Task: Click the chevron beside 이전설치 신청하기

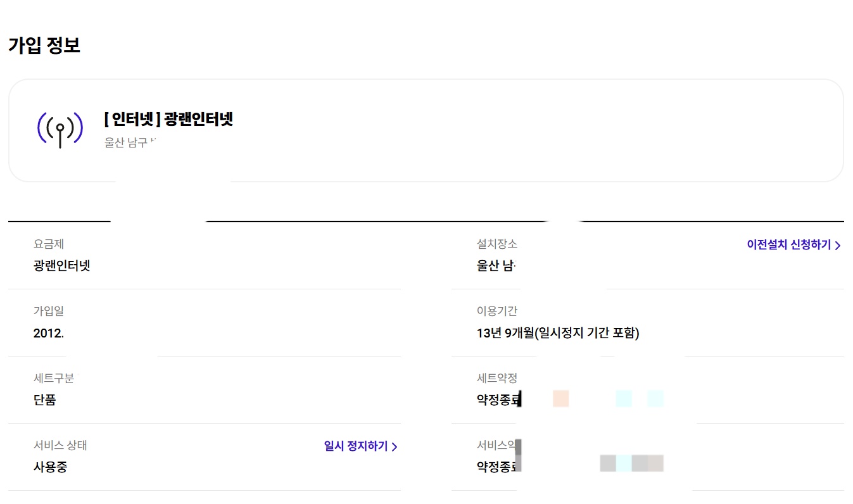Action: (838, 246)
